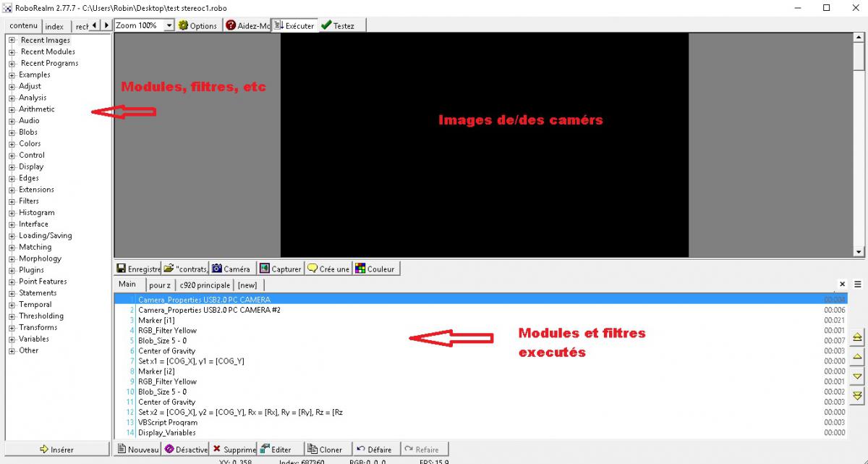Open the [new] pipeline tab

247,285
